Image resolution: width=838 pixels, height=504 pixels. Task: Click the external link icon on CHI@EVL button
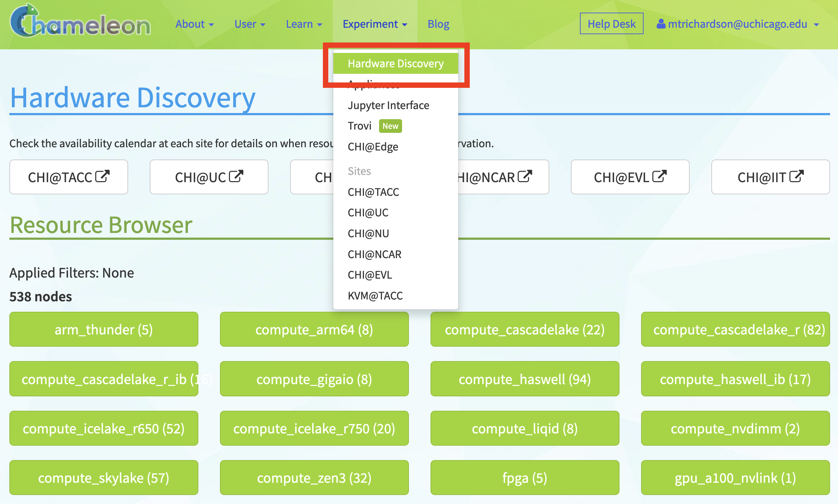pos(659,176)
